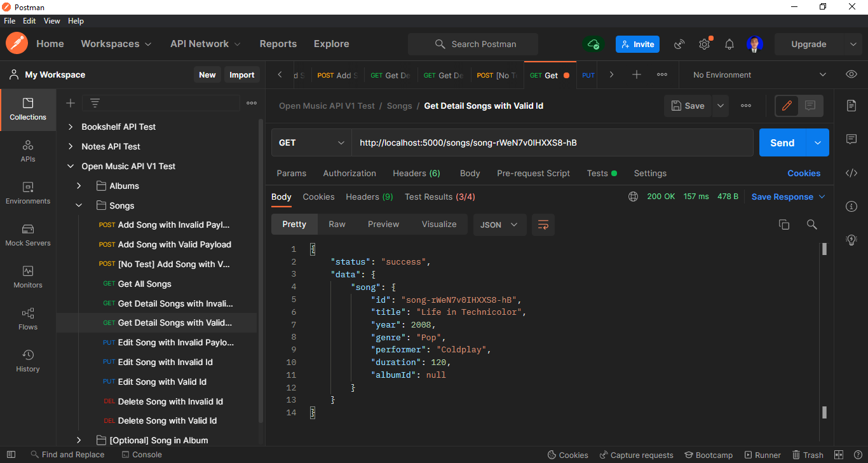Image resolution: width=868 pixels, height=463 pixels.
Task: Click the Search Postman box
Action: pyautogui.click(x=473, y=44)
